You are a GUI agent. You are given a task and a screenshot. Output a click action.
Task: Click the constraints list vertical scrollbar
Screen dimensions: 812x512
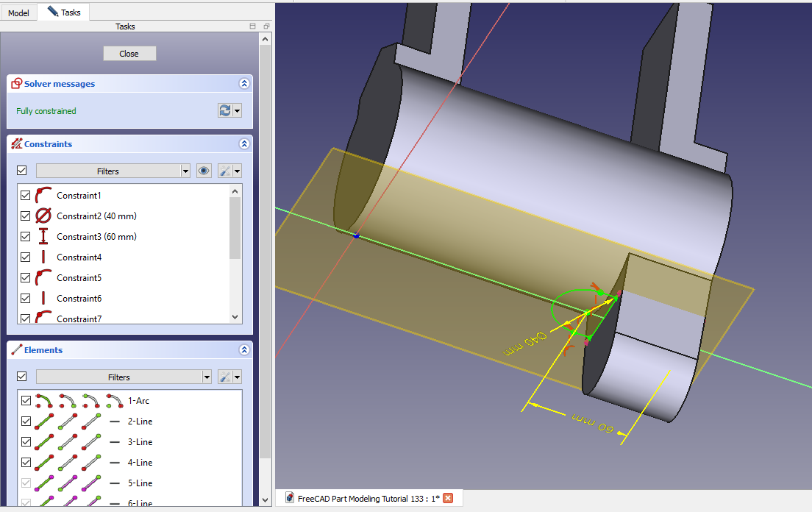235,230
